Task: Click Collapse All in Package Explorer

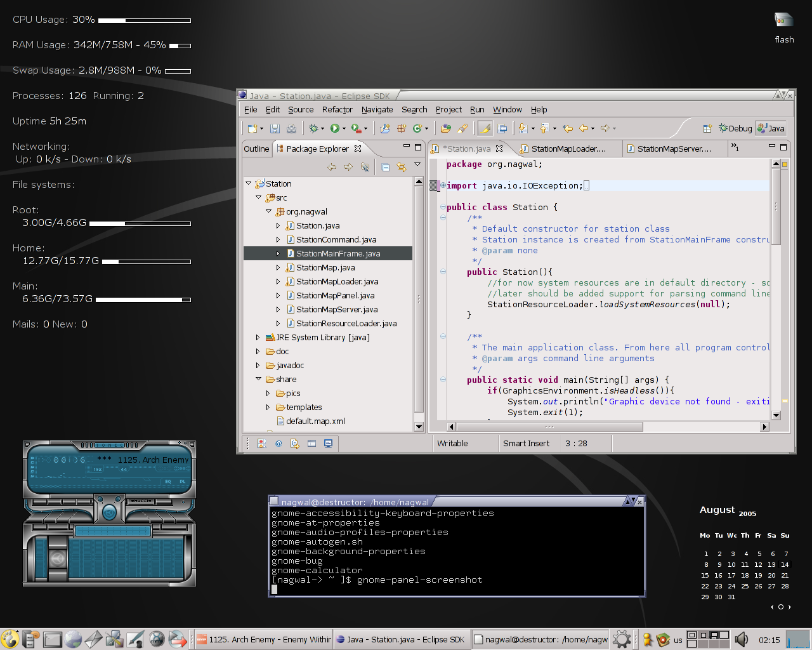Action: (386, 167)
